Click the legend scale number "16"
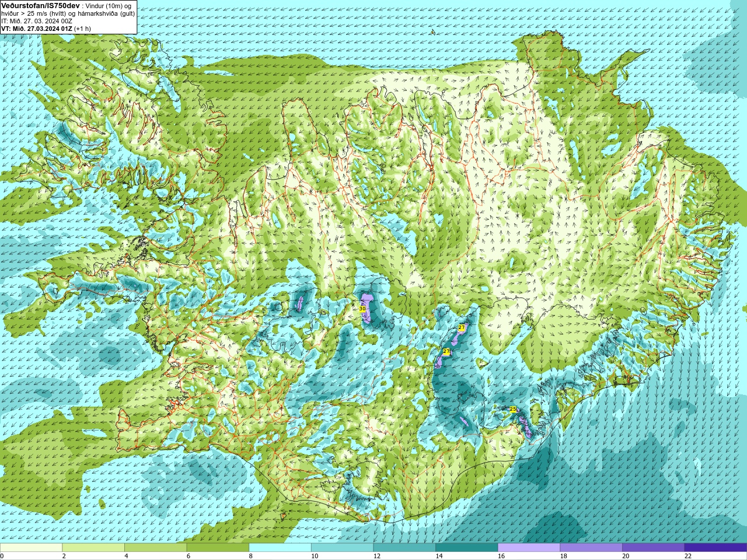 point(501,556)
